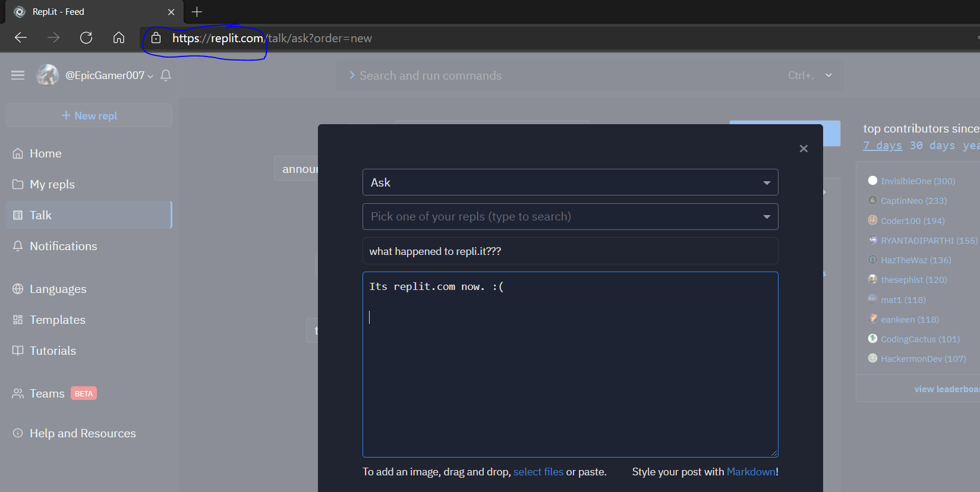This screenshot has height=492, width=980.
Task: Open the Markdown help link
Action: [751, 472]
